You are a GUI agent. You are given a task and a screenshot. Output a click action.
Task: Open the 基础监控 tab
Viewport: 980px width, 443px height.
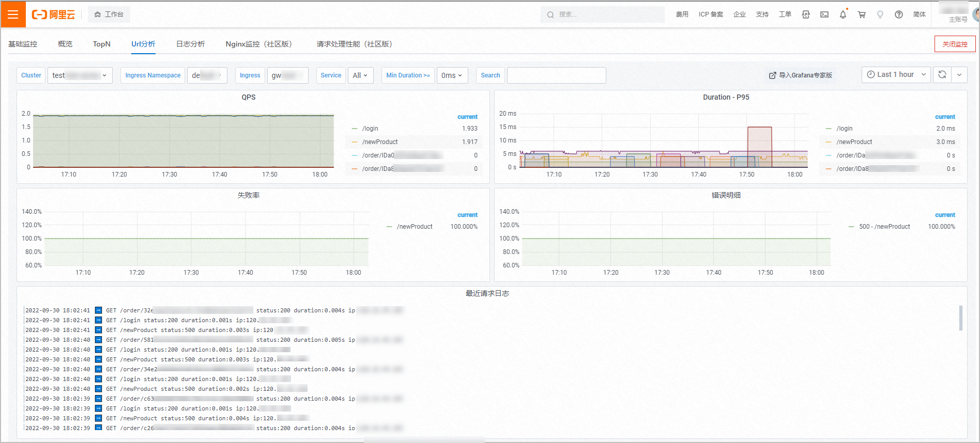click(x=23, y=44)
